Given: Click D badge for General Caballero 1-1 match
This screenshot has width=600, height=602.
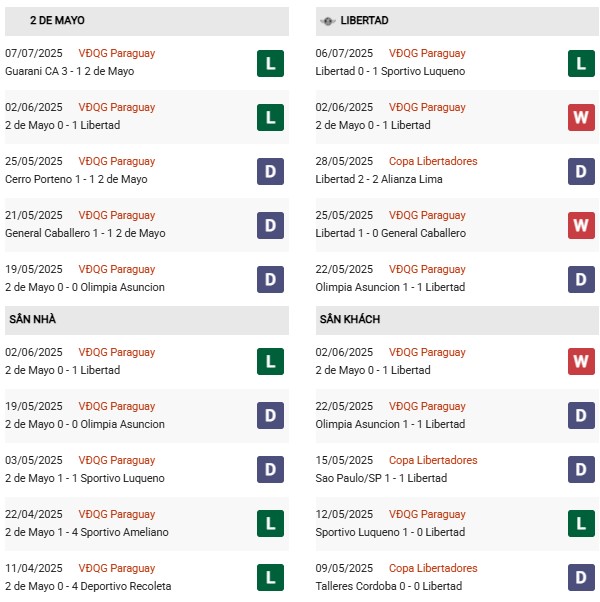Looking at the screenshot, I should click(x=270, y=225).
